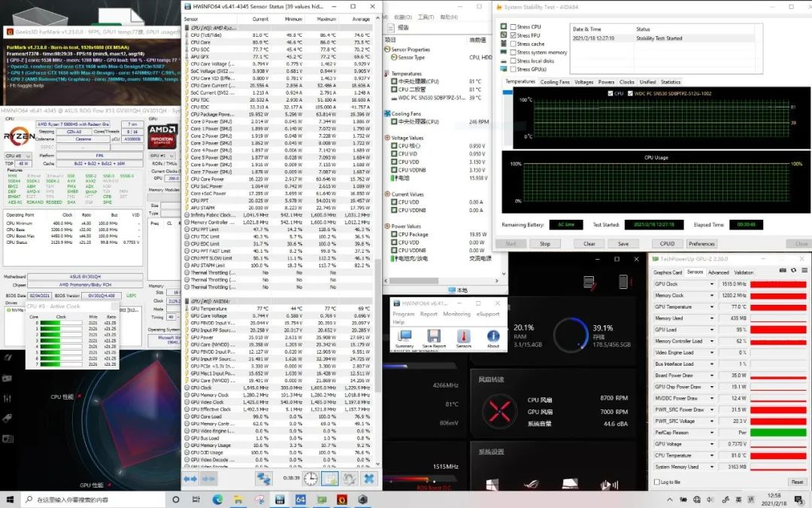Enable the Stress CPU checkbox
This screenshot has width=812, height=508.
tap(514, 26)
